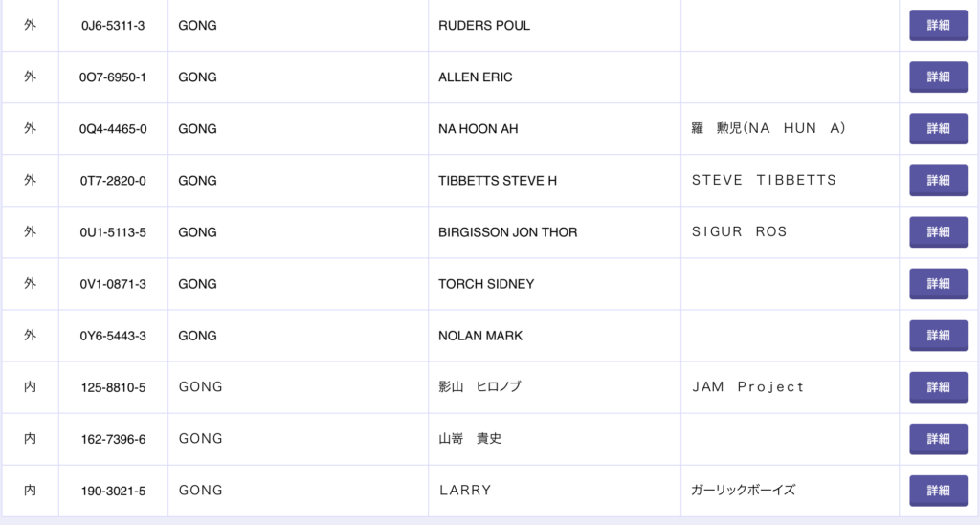Select work code 0J6-5311-3
Screen dimensions: 980x525
click(113, 26)
